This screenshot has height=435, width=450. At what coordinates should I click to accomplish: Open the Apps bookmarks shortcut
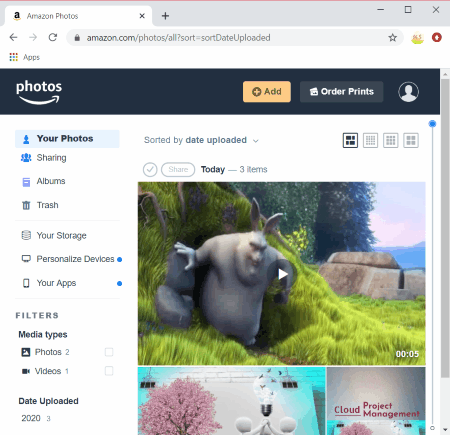point(25,57)
